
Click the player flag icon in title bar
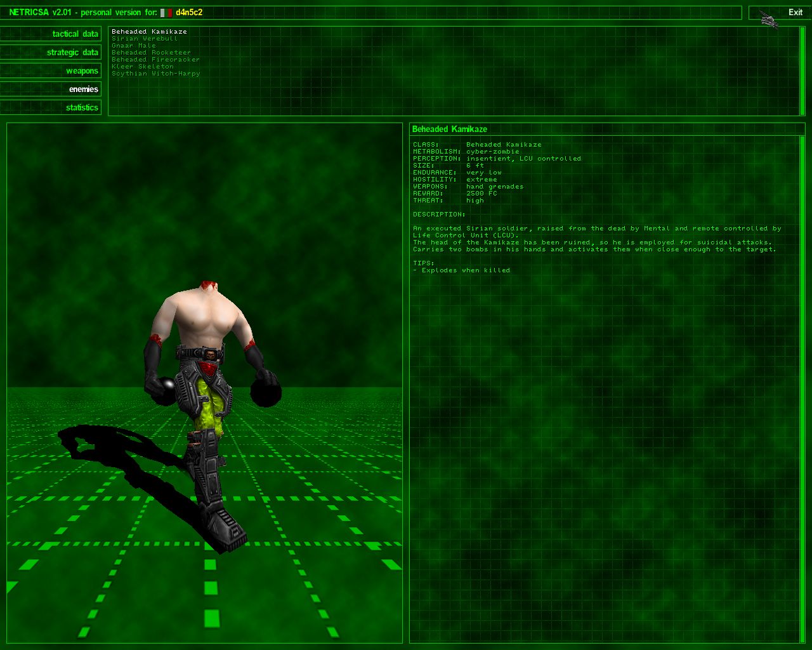click(166, 13)
